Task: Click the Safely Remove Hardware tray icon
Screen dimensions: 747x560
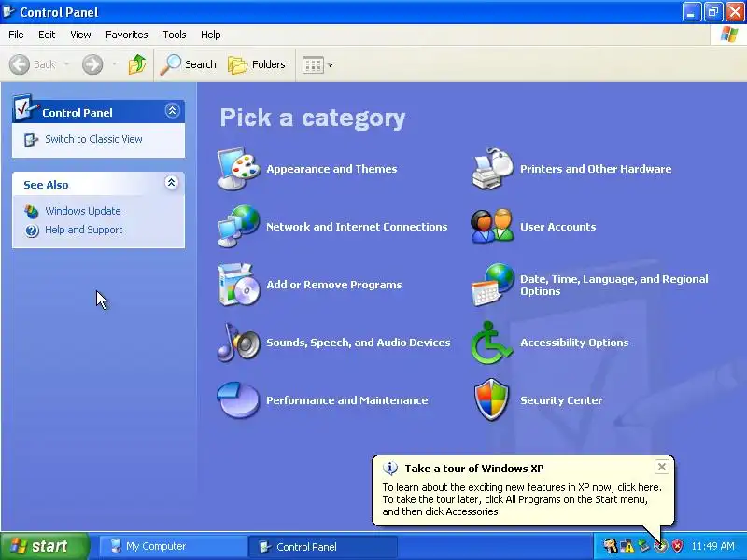Action: [x=644, y=546]
